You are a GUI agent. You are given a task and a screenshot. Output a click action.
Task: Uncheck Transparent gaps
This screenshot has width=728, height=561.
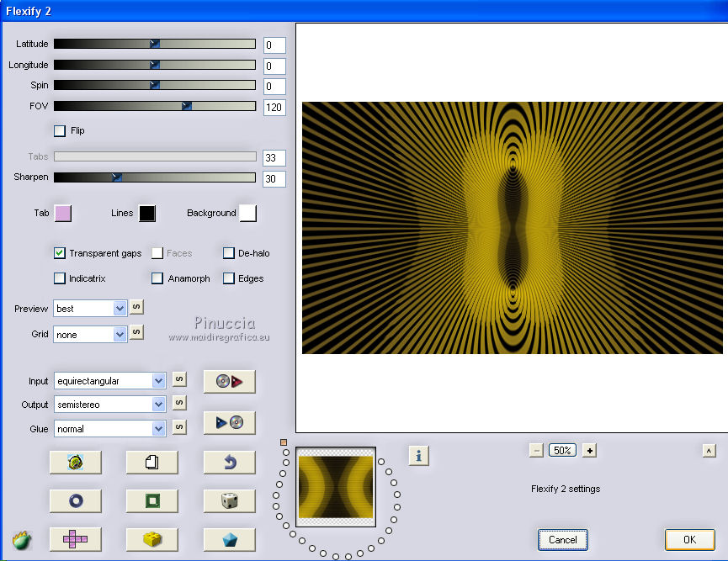[x=60, y=253]
